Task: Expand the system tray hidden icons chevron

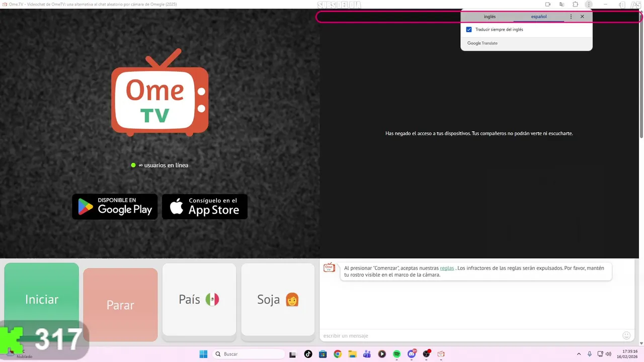Action: (x=579, y=354)
